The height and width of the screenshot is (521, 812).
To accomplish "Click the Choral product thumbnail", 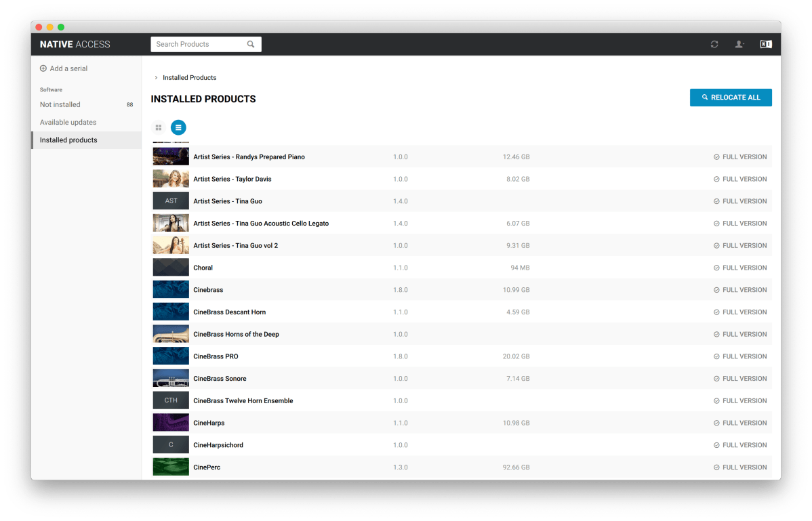I will 171,268.
